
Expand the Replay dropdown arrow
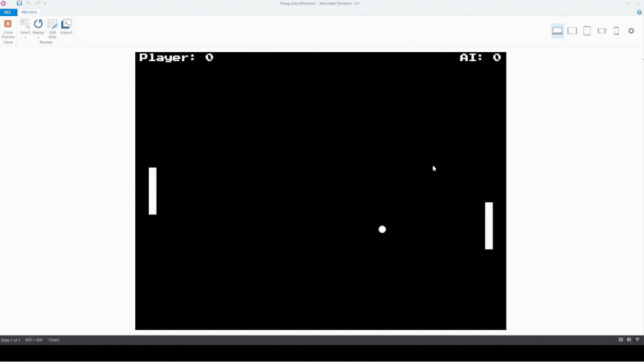[38, 38]
